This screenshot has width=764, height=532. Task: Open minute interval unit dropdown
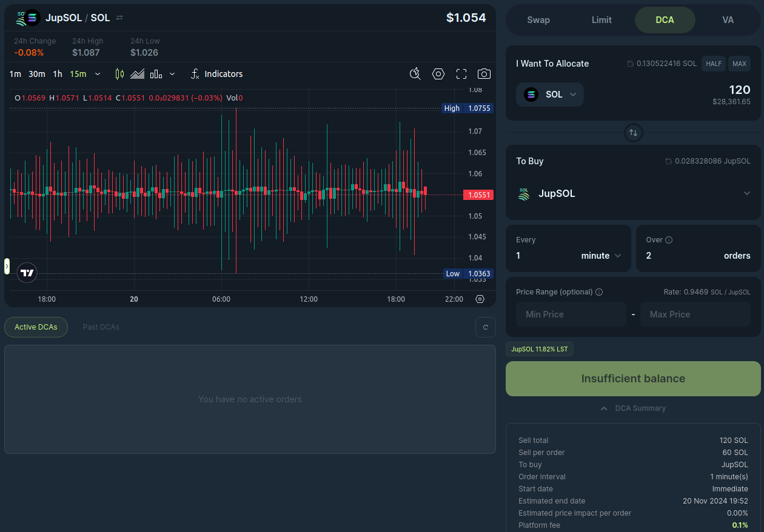pyautogui.click(x=601, y=256)
